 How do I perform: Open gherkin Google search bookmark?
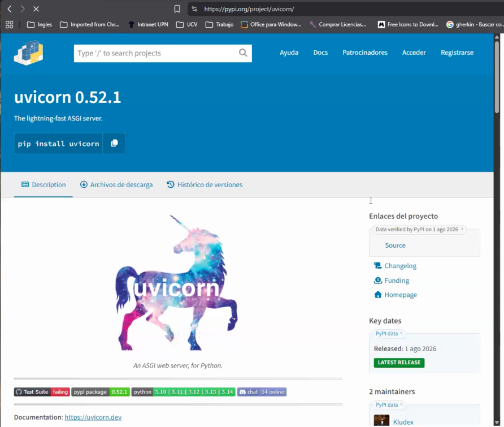[475, 24]
